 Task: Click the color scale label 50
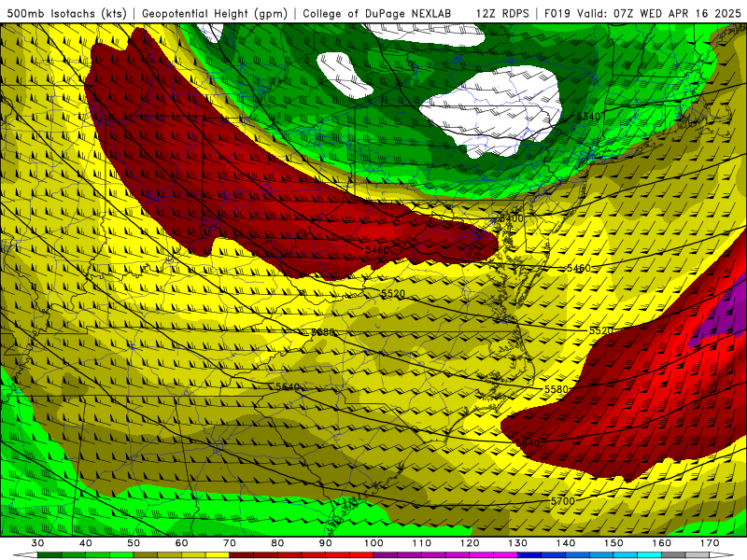pyautogui.click(x=134, y=543)
